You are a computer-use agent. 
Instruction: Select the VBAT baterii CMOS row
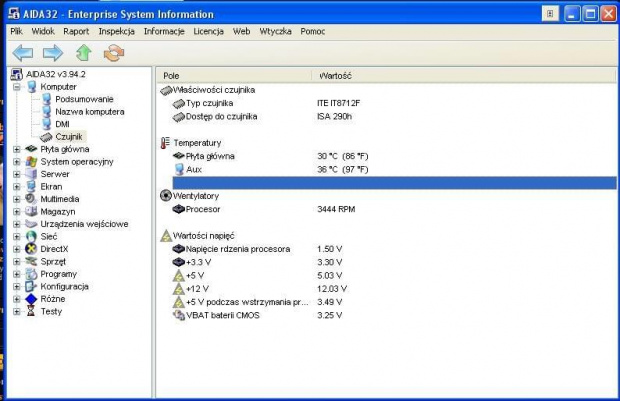point(394,315)
